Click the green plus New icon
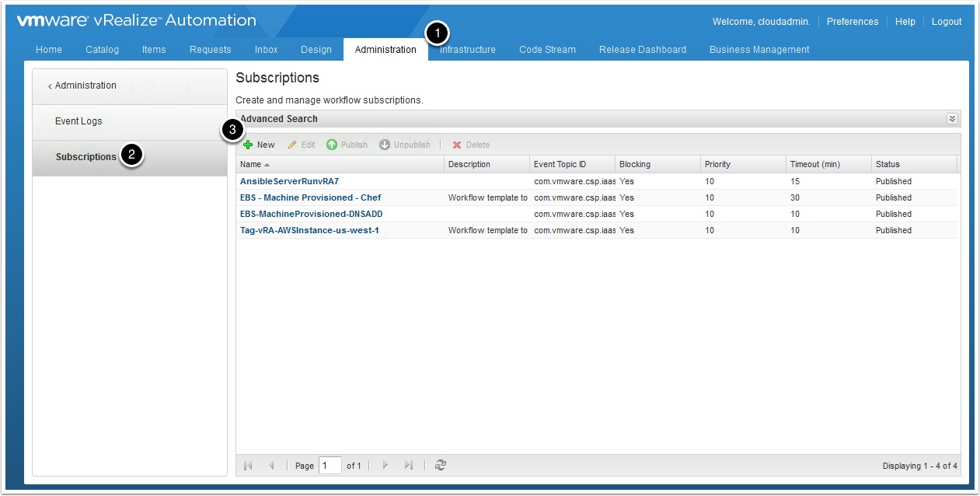Screen dimensions: 980x496 [248, 145]
